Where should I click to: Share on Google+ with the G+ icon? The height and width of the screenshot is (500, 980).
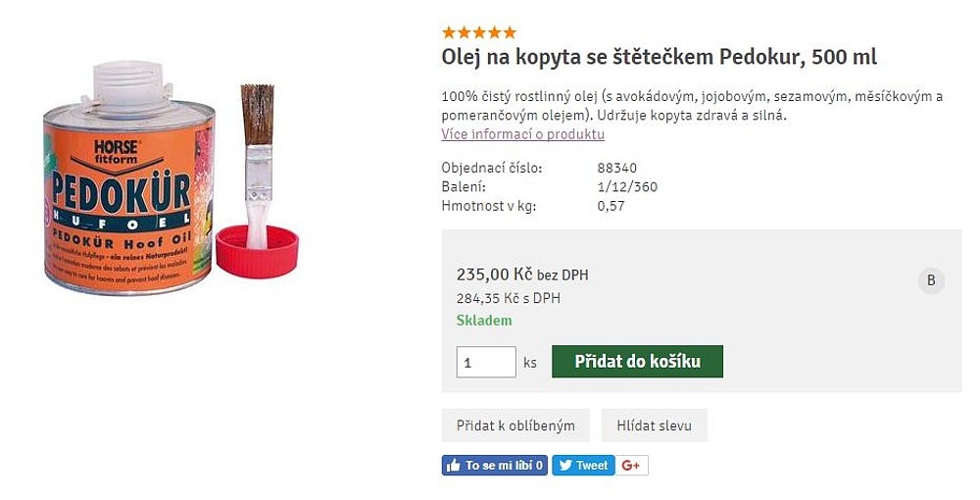(630, 466)
